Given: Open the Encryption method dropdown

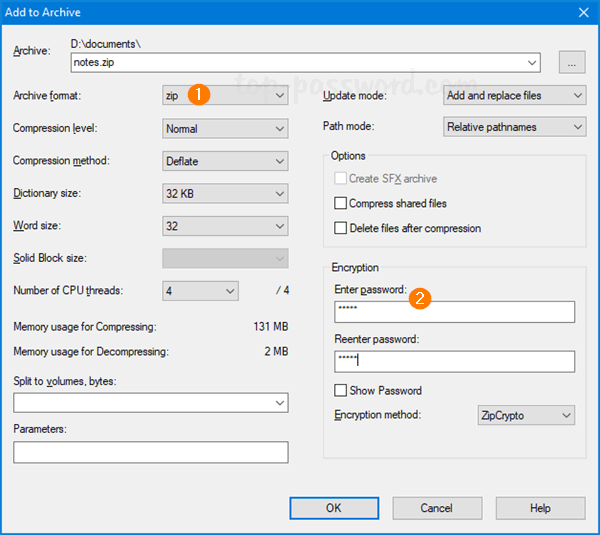Looking at the screenshot, I should pyautogui.click(x=527, y=415).
